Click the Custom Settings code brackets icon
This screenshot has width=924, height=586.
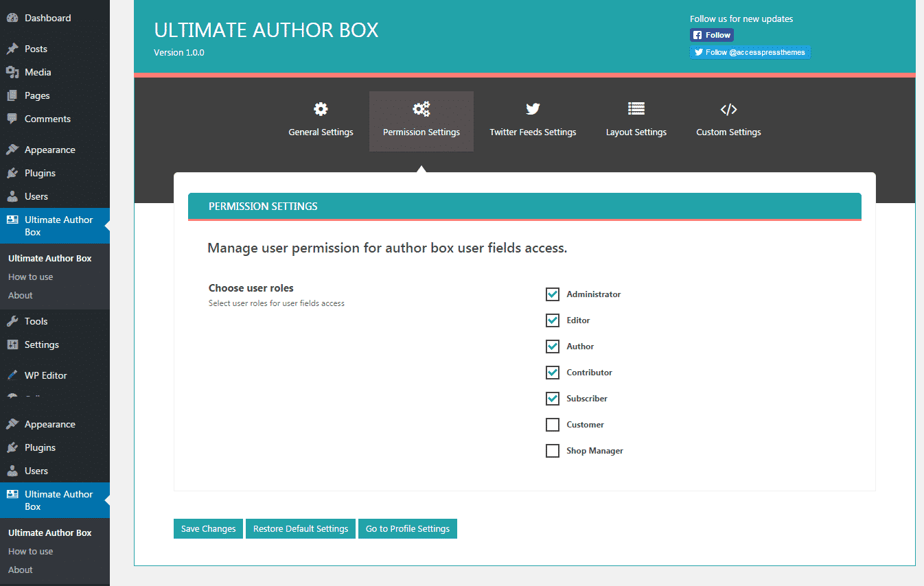click(x=728, y=109)
